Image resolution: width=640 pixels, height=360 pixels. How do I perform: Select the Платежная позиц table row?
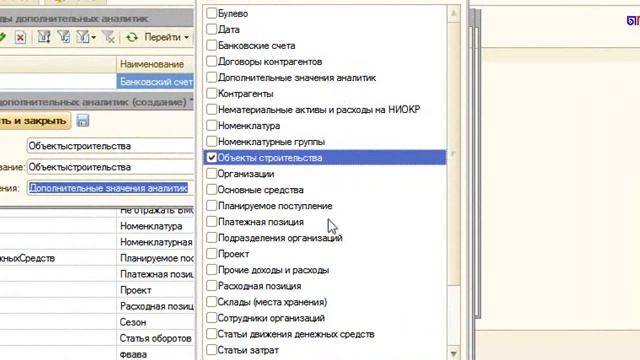pyautogui.click(x=97, y=274)
